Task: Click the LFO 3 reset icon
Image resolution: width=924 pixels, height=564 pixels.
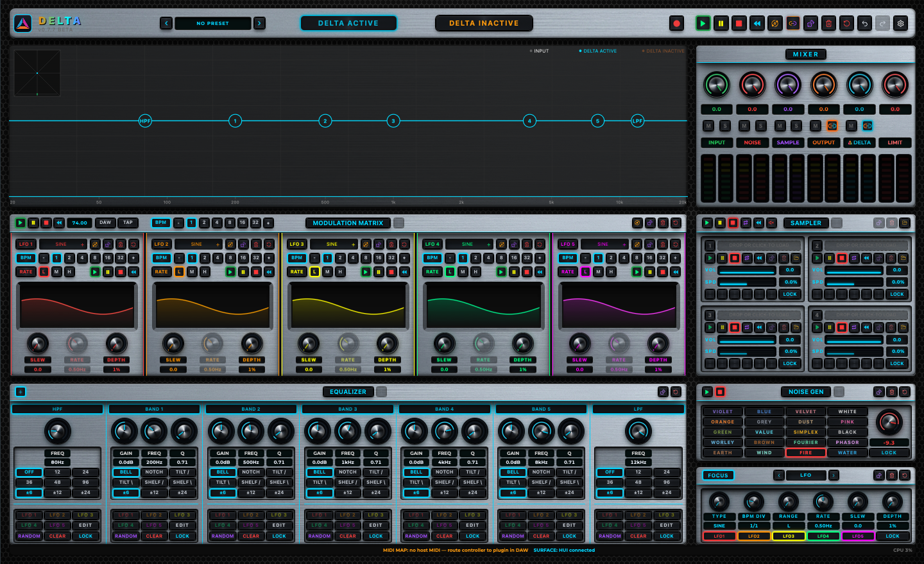Action: (404, 244)
